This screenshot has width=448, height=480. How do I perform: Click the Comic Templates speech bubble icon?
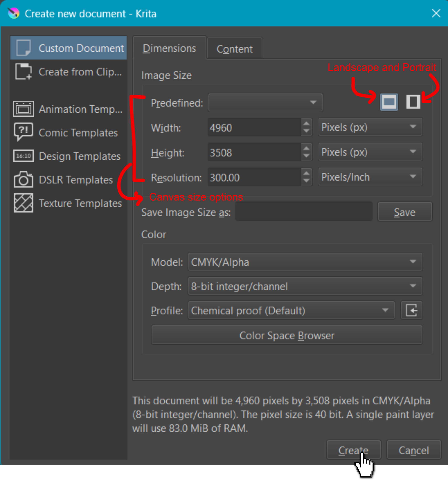pos(23,132)
